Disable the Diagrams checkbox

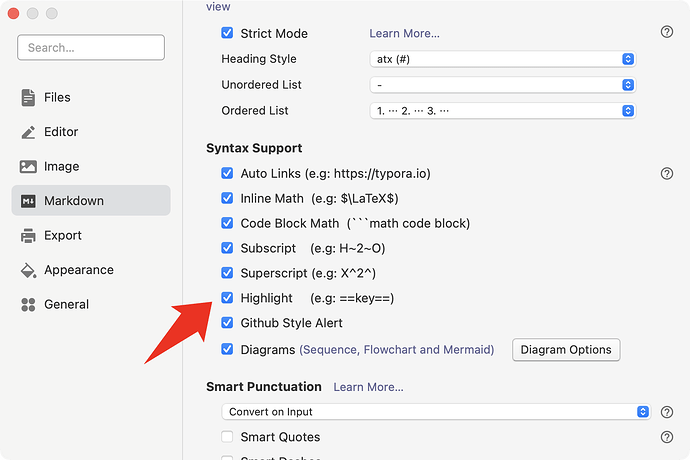(x=227, y=350)
